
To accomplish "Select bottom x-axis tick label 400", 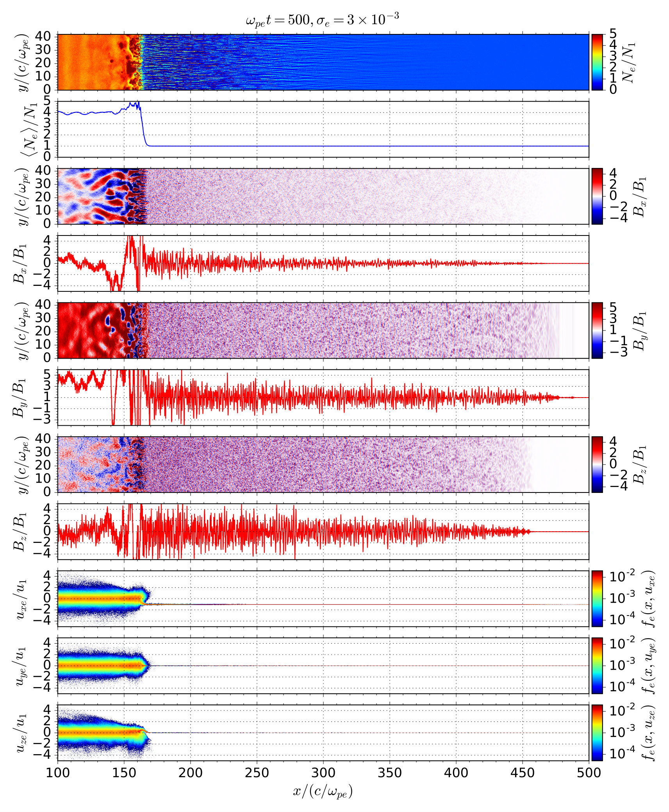I will tap(456, 772).
